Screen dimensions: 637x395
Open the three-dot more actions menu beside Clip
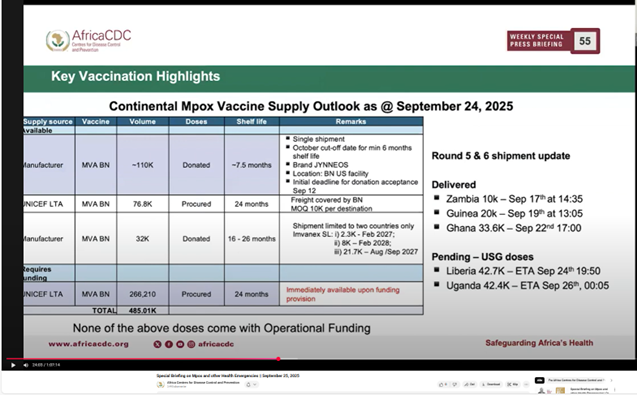(x=526, y=384)
